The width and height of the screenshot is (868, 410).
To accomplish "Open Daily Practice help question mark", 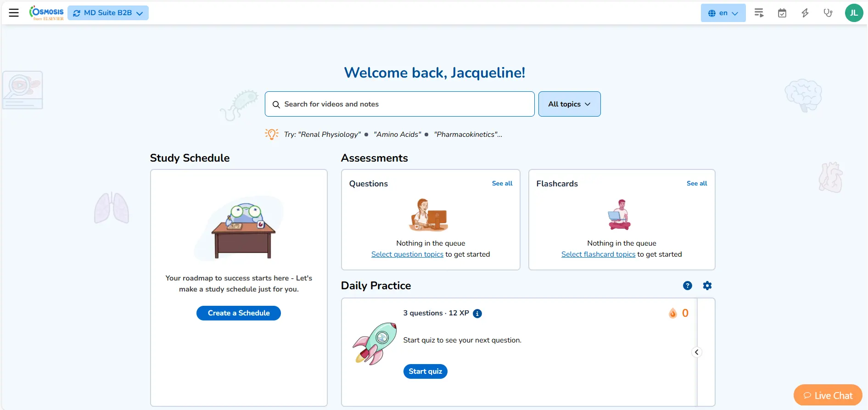I will pos(687,286).
